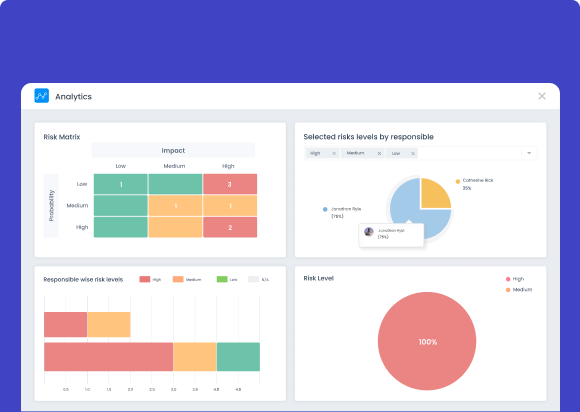Remove the Medium filter chip
580x412 pixels.
coord(379,153)
